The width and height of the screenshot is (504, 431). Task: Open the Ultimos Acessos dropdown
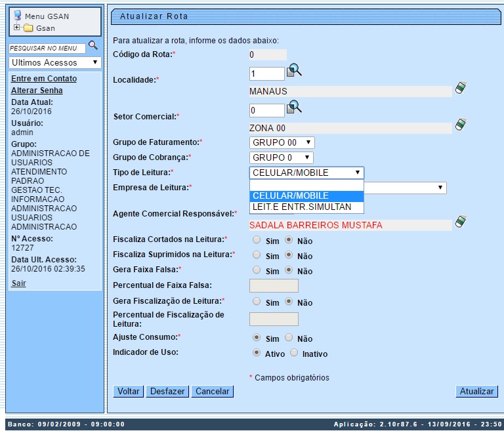click(x=55, y=62)
